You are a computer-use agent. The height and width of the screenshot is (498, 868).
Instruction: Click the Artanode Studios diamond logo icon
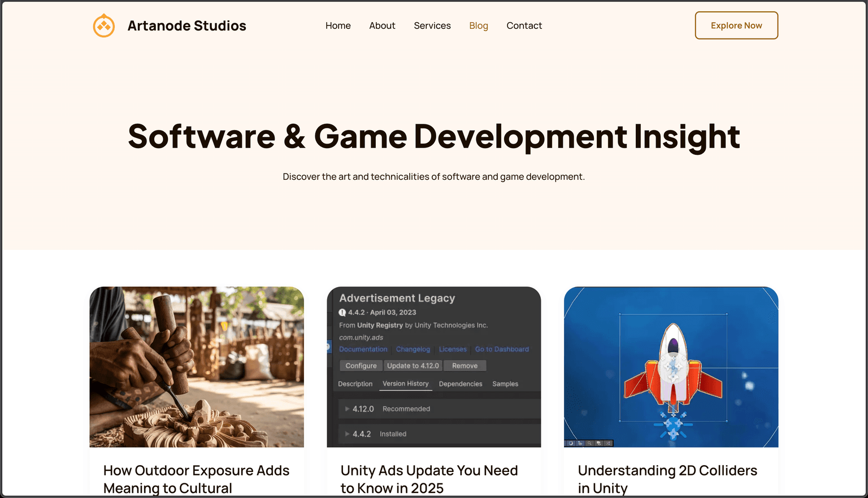coord(104,25)
